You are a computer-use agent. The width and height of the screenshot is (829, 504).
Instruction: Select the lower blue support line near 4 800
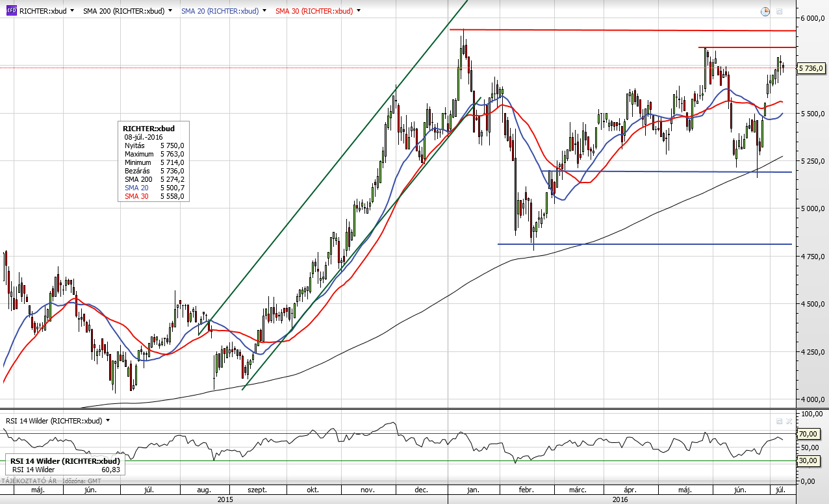644,244
